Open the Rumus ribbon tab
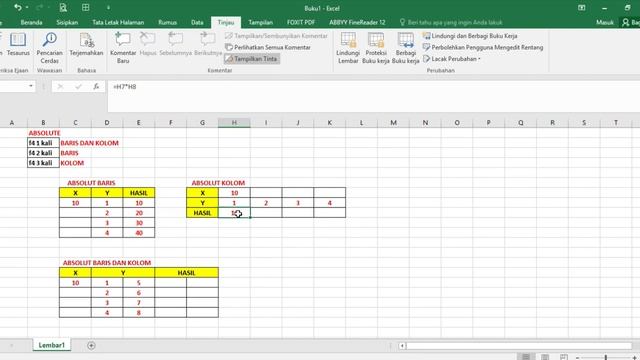 (x=167, y=22)
